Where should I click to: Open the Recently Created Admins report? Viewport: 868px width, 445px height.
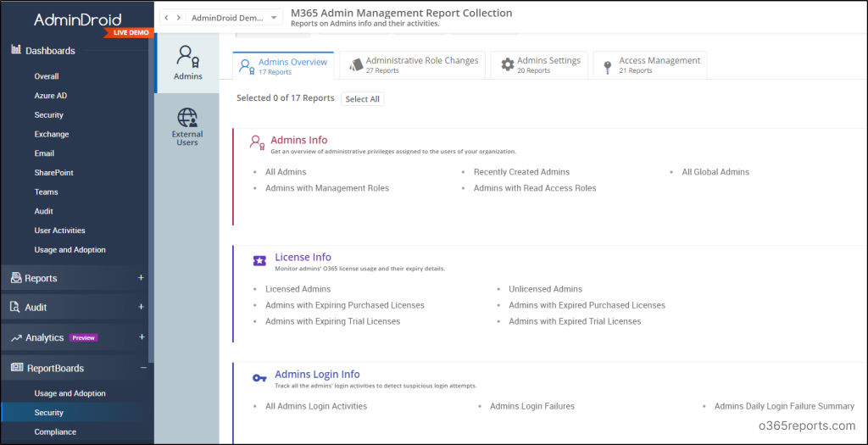(521, 172)
